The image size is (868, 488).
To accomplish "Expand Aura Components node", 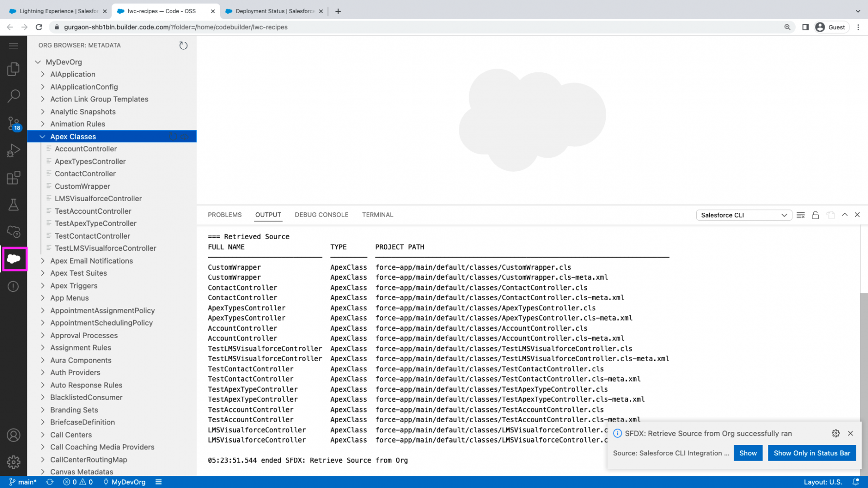I will point(42,360).
